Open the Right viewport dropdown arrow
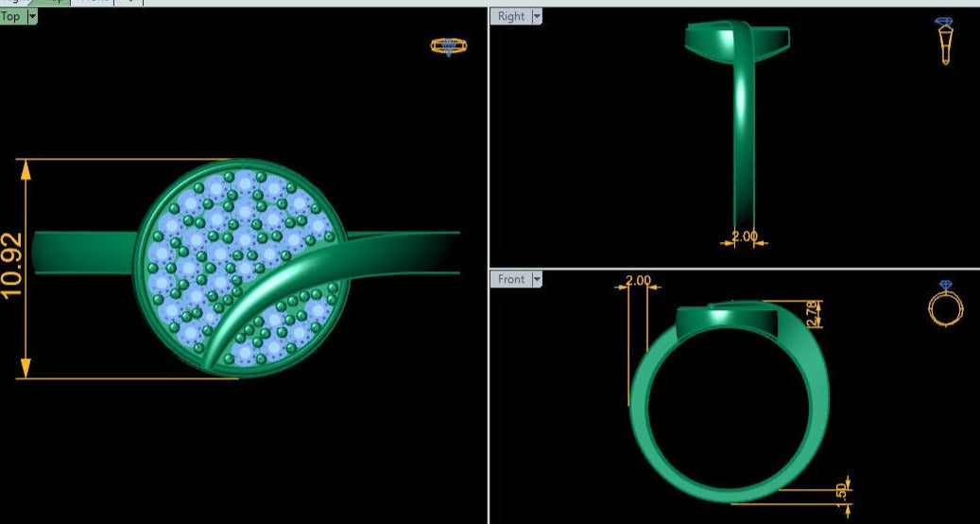This screenshot has width=980, height=524. pos(537,16)
